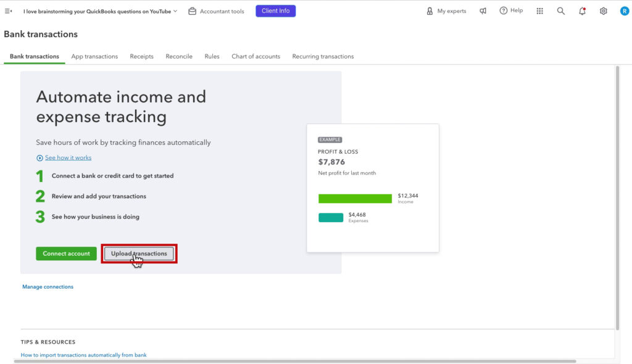
Task: Toggle the hamburger navigation menu
Action: coord(8,9)
